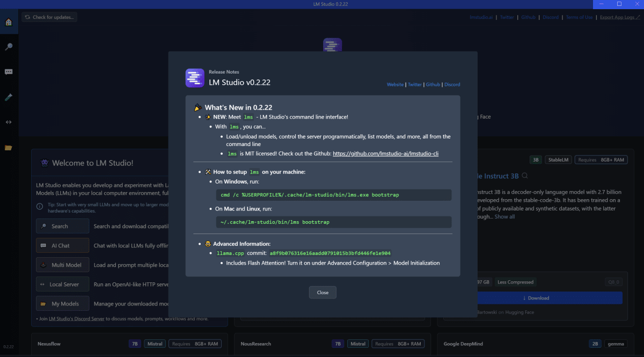Click the magnifier icon beside Instruct 3B title
Viewport: 644px width, 357px height.
click(525, 176)
